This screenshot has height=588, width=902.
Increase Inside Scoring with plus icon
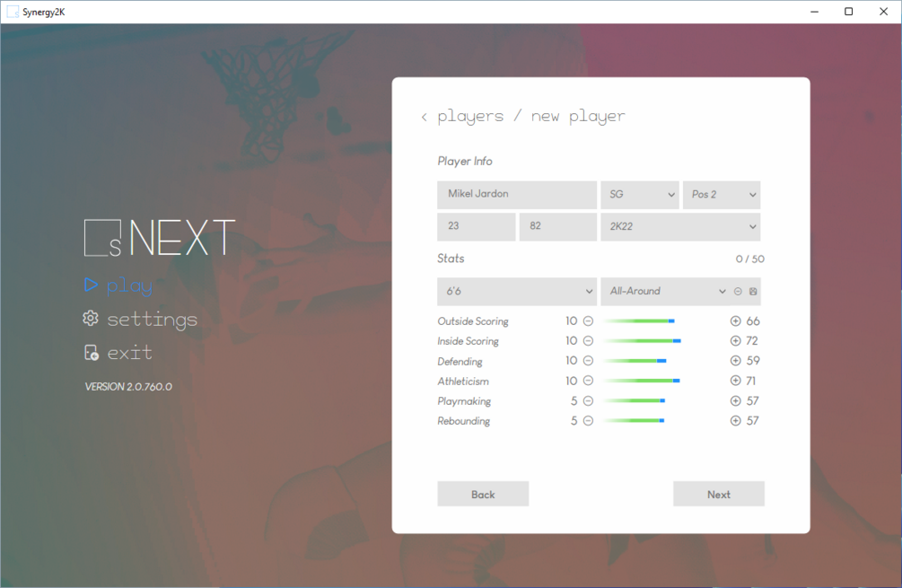point(735,340)
